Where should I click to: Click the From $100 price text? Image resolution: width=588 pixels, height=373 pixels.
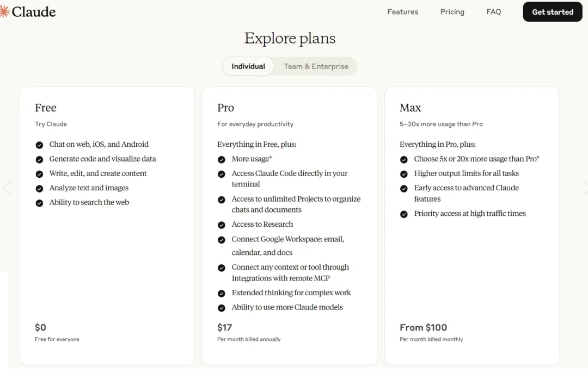click(x=424, y=327)
